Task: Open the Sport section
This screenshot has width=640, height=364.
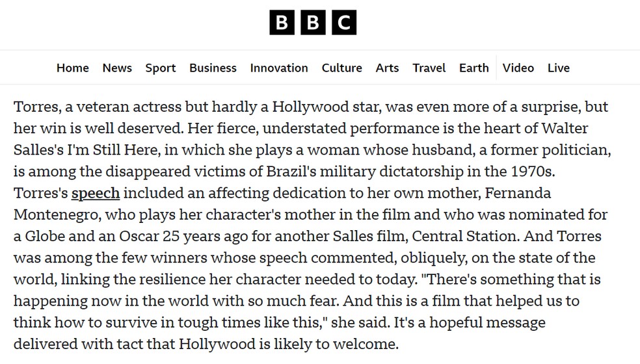Action: 161,68
